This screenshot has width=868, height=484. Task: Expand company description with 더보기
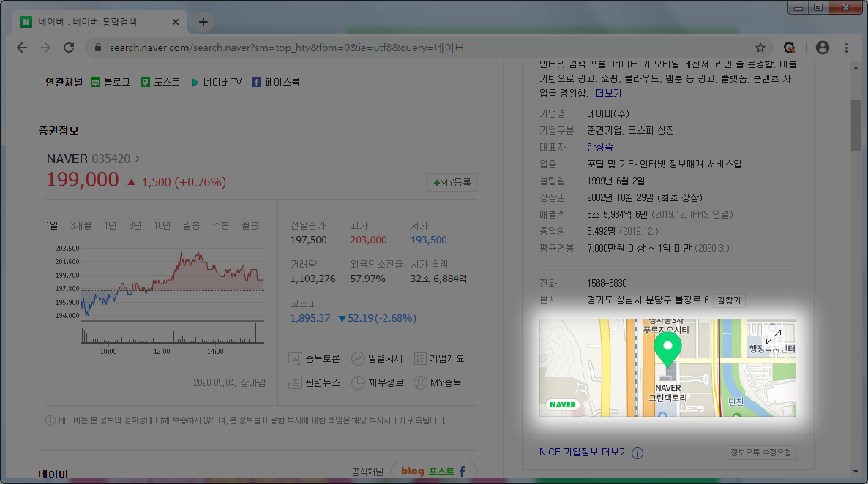[x=608, y=93]
